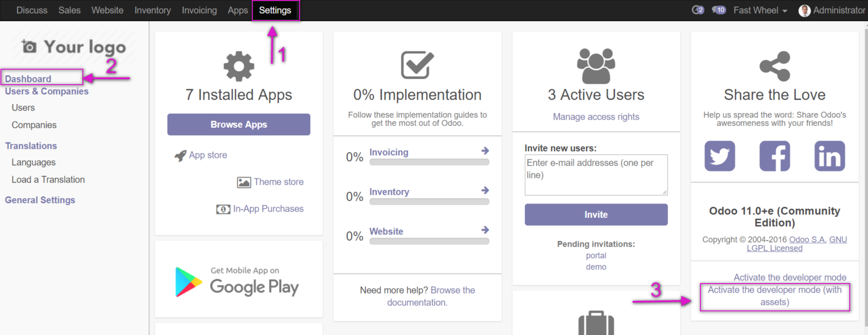
Task: Click the Invoicing progress bar
Action: [429, 162]
